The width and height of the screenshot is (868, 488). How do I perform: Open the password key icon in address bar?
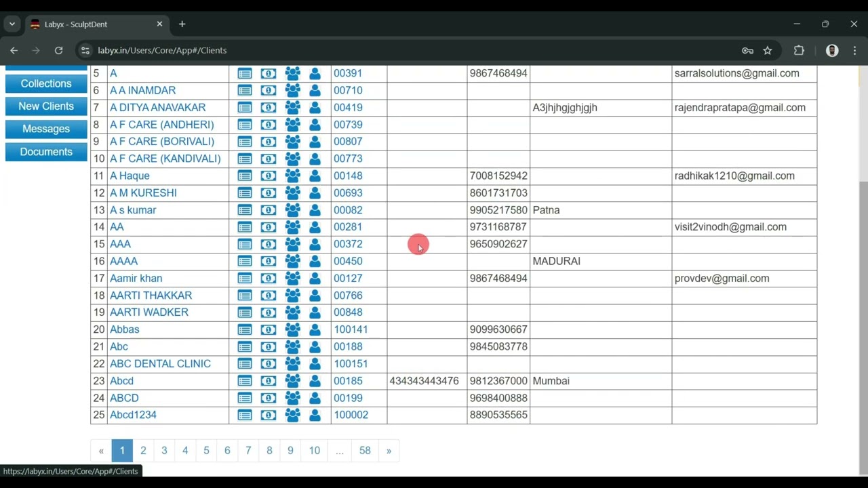click(x=747, y=50)
